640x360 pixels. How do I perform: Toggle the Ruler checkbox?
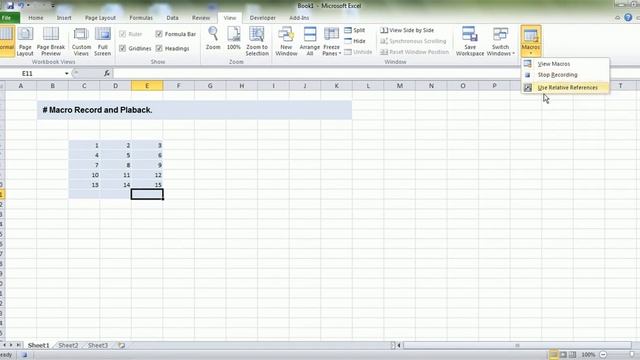tap(122, 34)
